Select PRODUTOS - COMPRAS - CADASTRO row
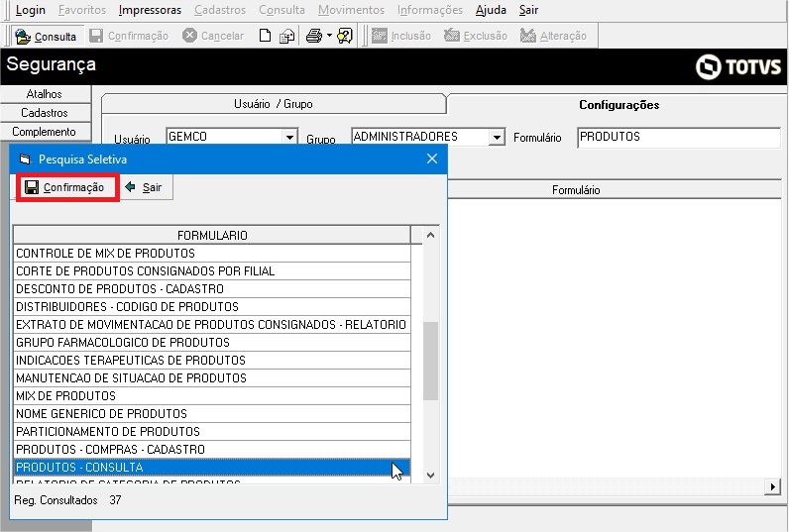 click(212, 450)
